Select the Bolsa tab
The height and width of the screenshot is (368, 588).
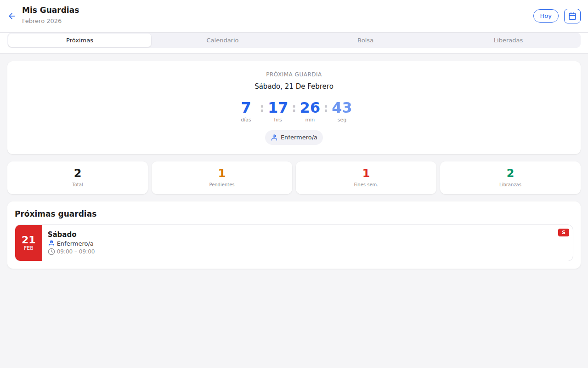(365, 40)
